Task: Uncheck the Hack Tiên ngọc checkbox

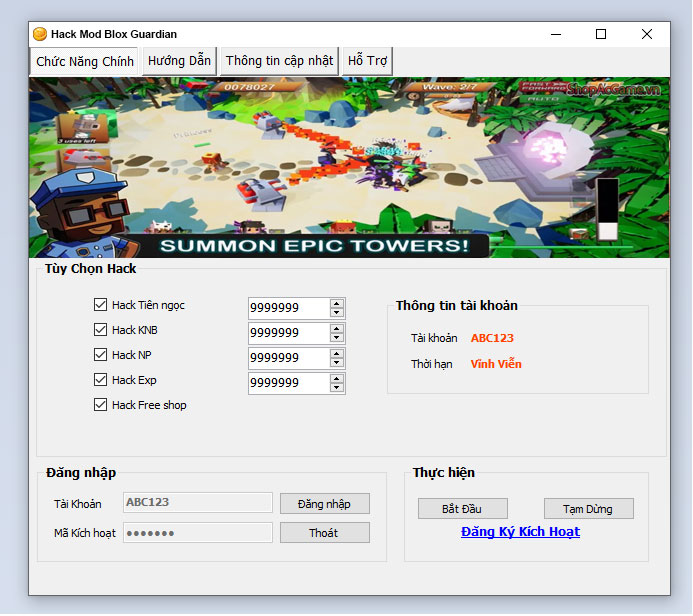Action: (100, 305)
